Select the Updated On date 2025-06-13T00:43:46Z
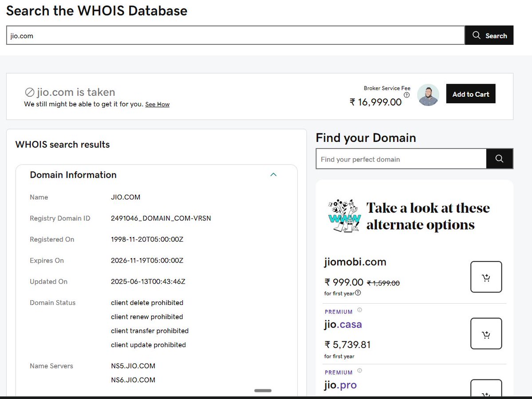The width and height of the screenshot is (532, 399). coord(148,282)
